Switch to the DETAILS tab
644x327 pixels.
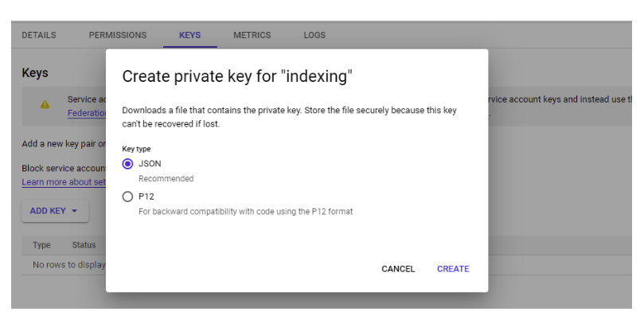[39, 35]
